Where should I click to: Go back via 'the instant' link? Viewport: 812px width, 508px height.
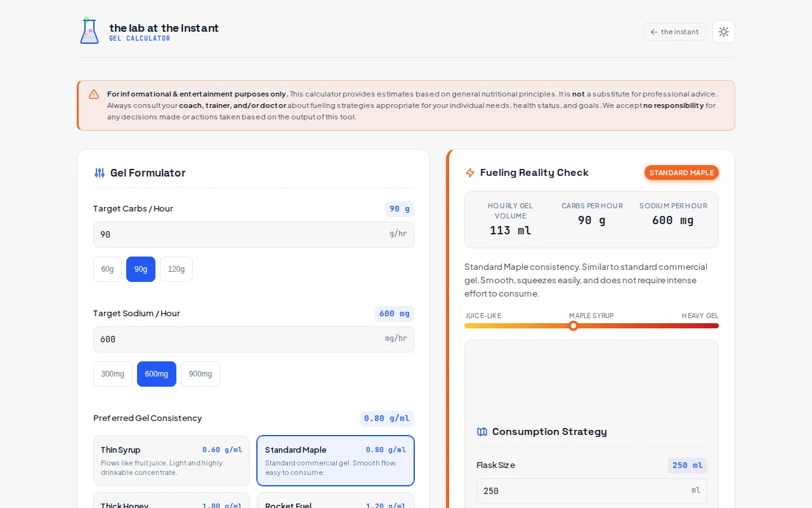click(x=674, y=32)
